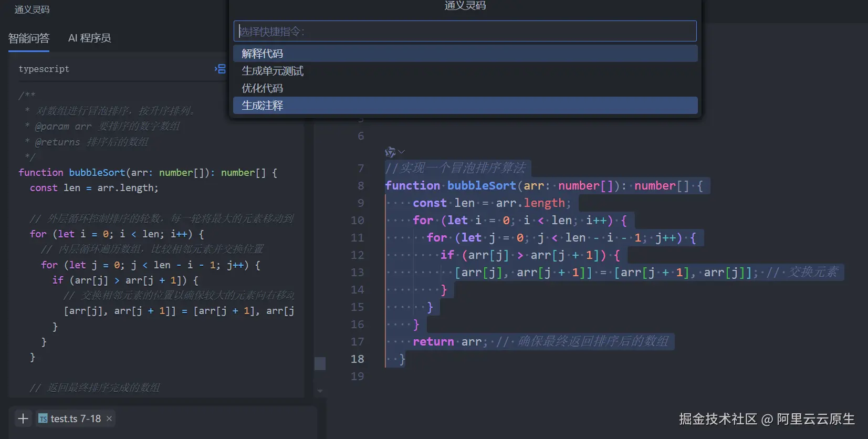Switch to the 智能问答 tab
Screen dimensions: 868x439
pos(29,38)
